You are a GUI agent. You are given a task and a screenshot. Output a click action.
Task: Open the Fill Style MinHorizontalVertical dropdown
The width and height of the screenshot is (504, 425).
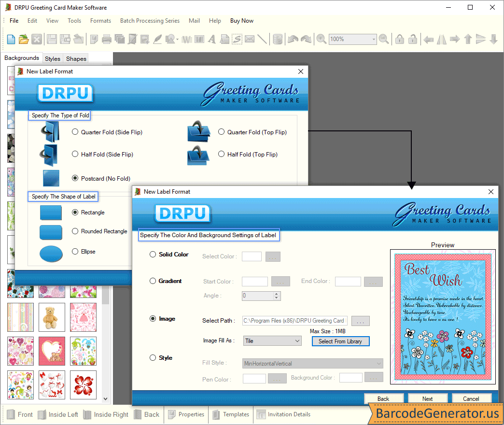(x=312, y=364)
